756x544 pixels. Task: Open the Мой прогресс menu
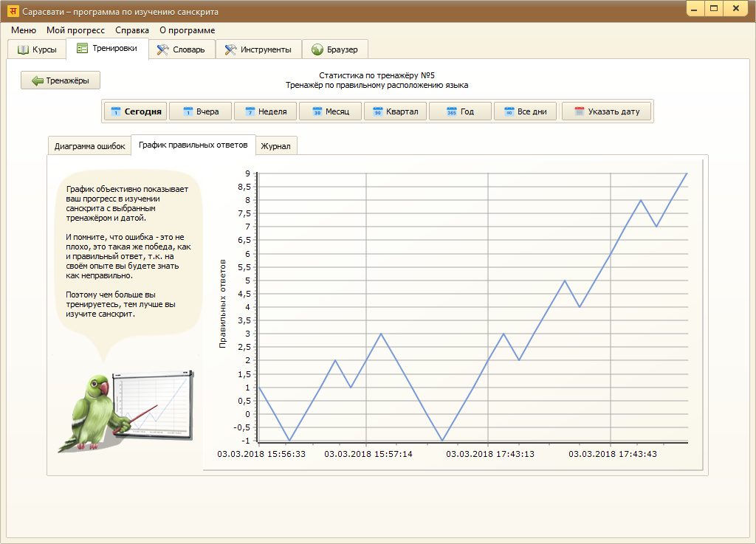point(75,30)
